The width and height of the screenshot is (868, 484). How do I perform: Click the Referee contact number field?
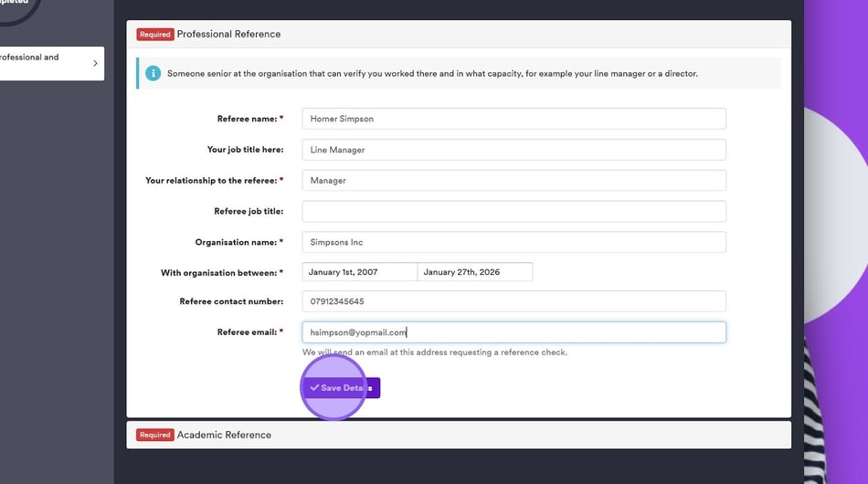tap(513, 301)
